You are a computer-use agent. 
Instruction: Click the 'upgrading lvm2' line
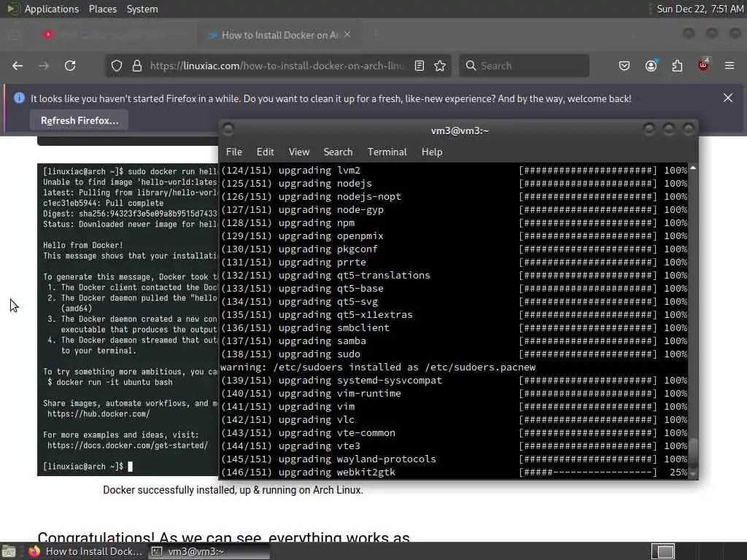click(454, 171)
